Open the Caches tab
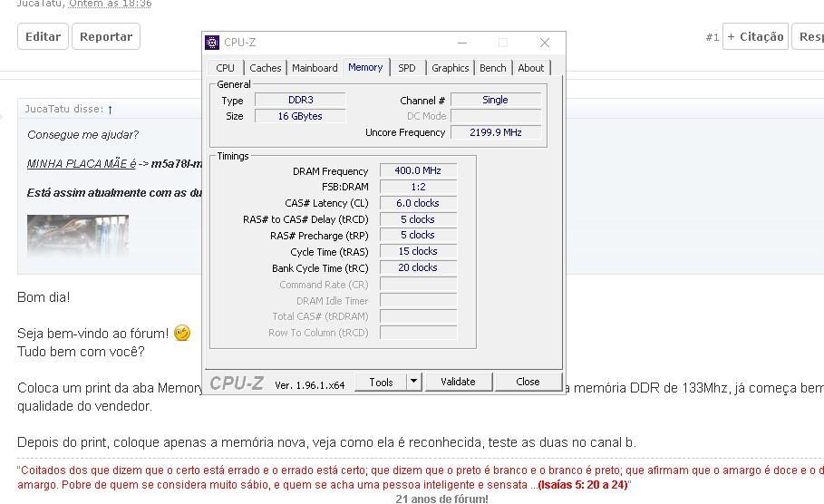The height and width of the screenshot is (504, 824). pos(265,68)
